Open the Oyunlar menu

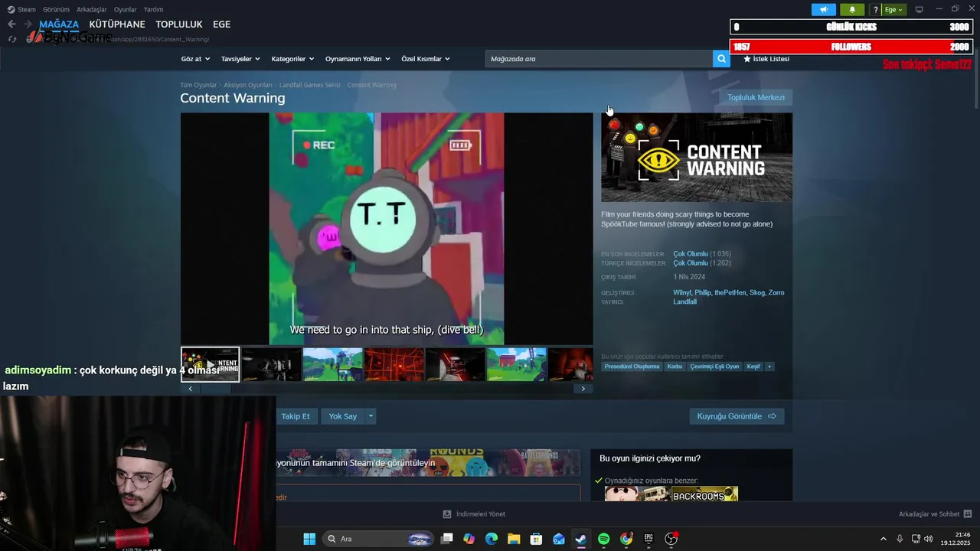pyautogui.click(x=126, y=9)
